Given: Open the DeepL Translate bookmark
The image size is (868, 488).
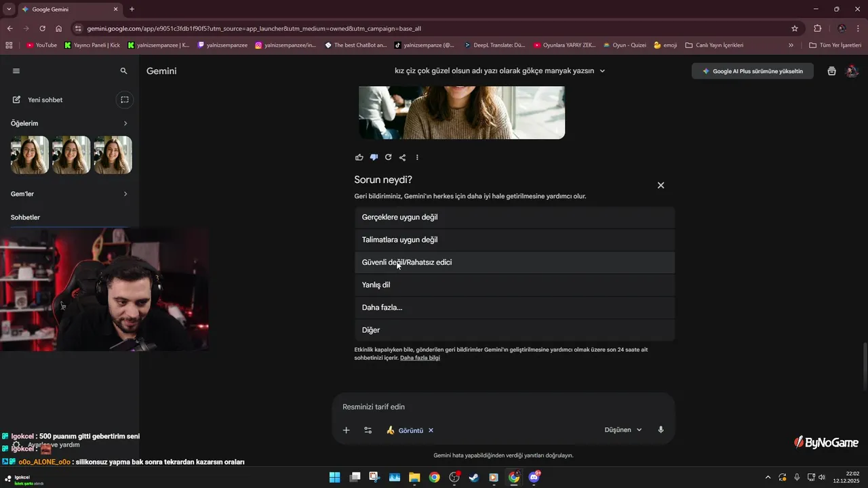Looking at the screenshot, I should click(495, 45).
